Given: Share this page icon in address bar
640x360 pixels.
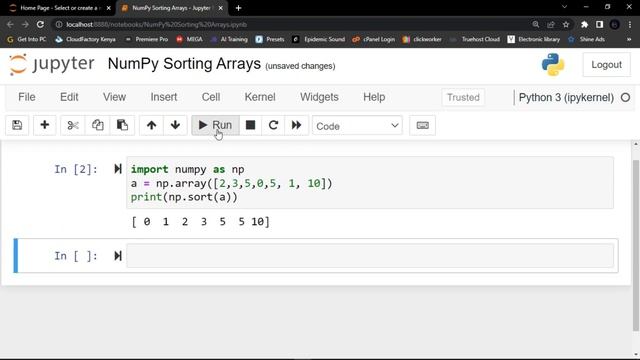Looking at the screenshot, I should tap(551, 24).
